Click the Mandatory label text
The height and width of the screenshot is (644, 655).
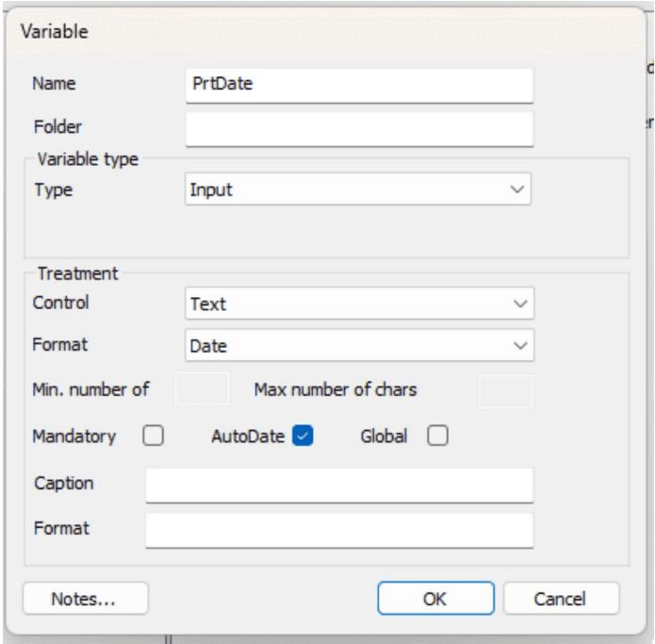coord(74,438)
